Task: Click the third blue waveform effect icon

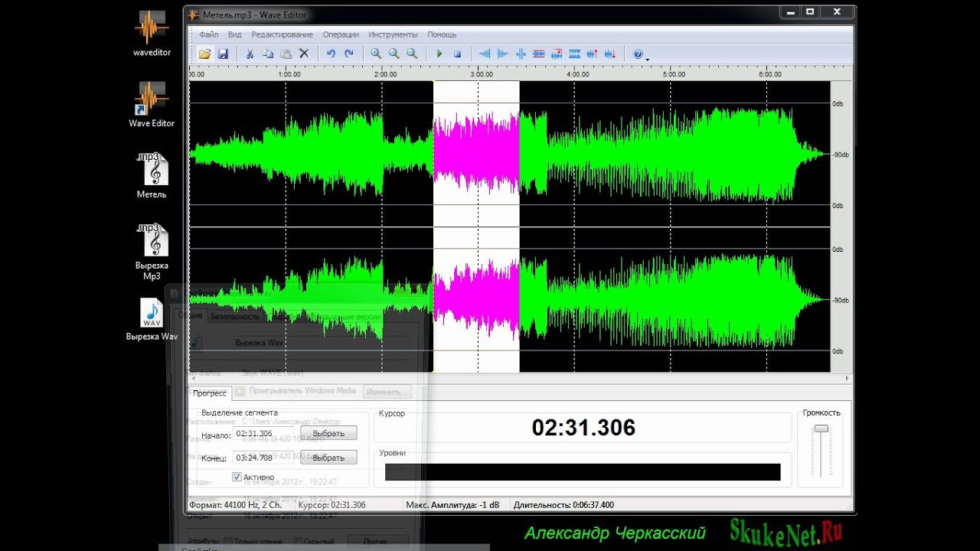Action: [521, 54]
